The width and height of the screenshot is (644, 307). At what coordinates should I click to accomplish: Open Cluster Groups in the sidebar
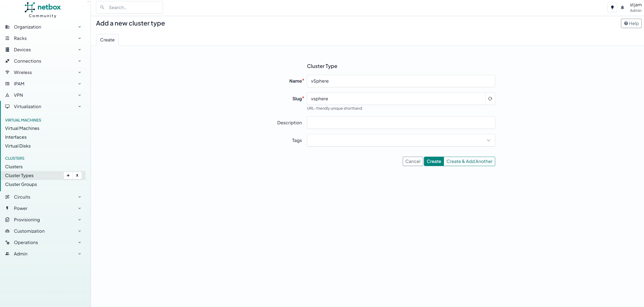coord(21,184)
